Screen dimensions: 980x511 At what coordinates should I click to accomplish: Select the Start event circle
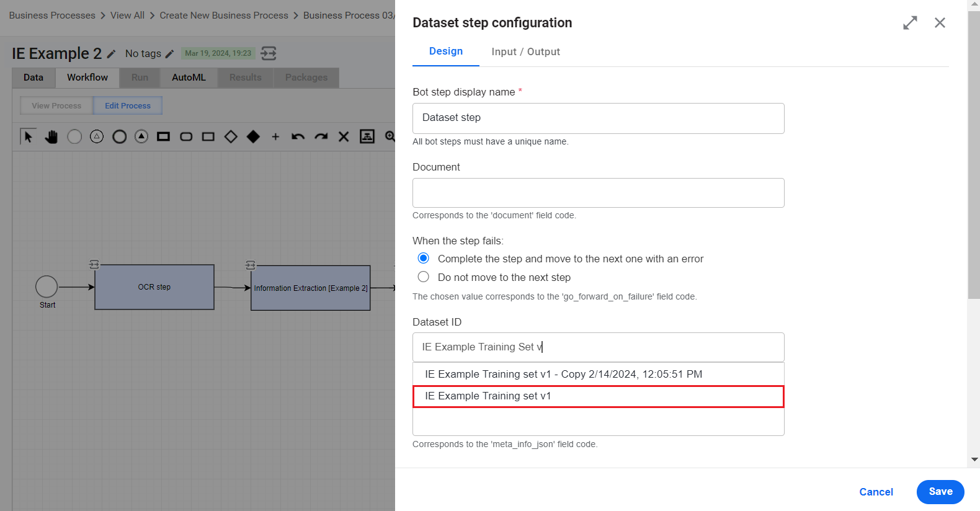[47, 287]
